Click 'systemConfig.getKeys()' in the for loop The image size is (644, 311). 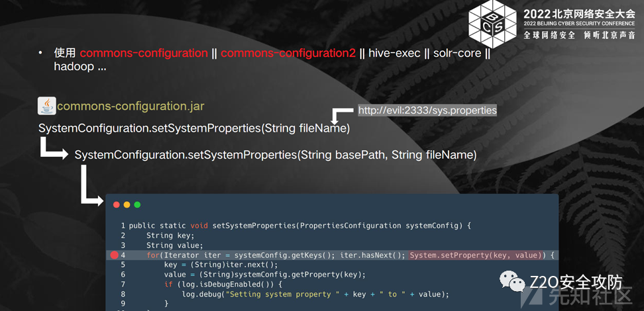(x=285, y=255)
